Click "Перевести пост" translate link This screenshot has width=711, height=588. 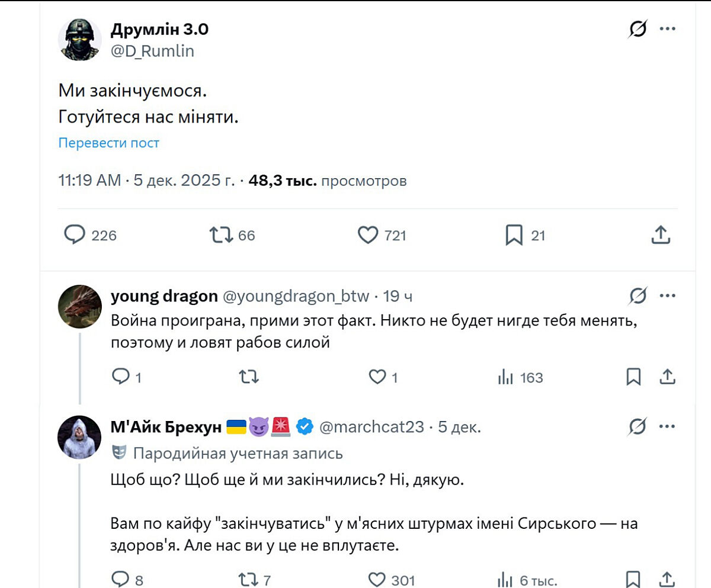coord(108,143)
